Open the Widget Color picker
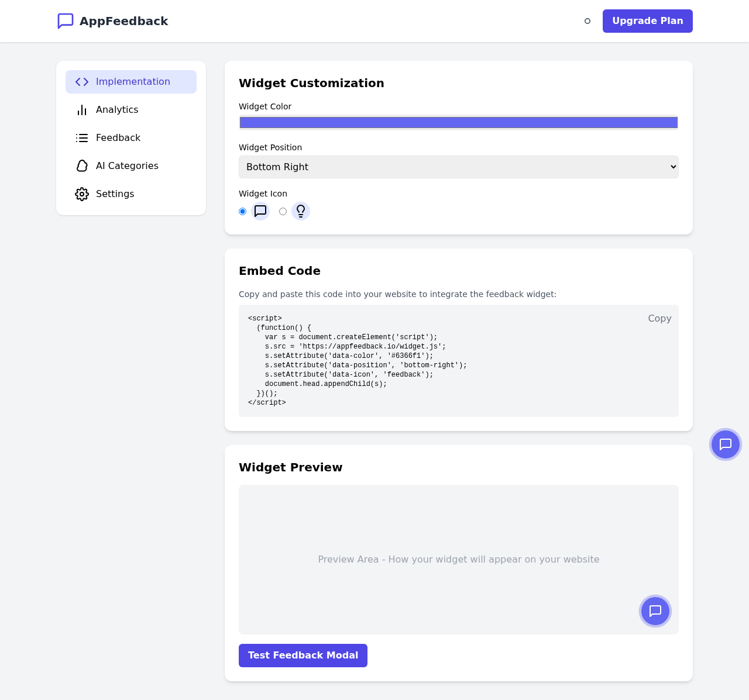The image size is (749, 700). pos(458,122)
